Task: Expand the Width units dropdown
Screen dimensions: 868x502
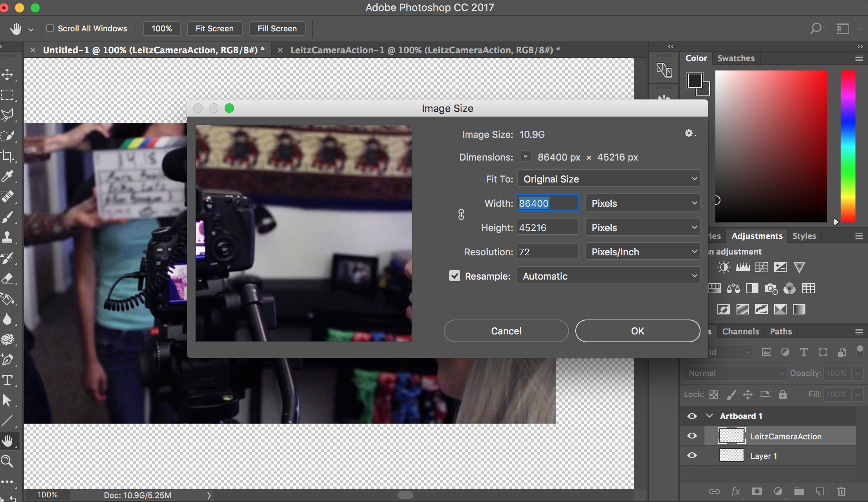Action: click(642, 203)
